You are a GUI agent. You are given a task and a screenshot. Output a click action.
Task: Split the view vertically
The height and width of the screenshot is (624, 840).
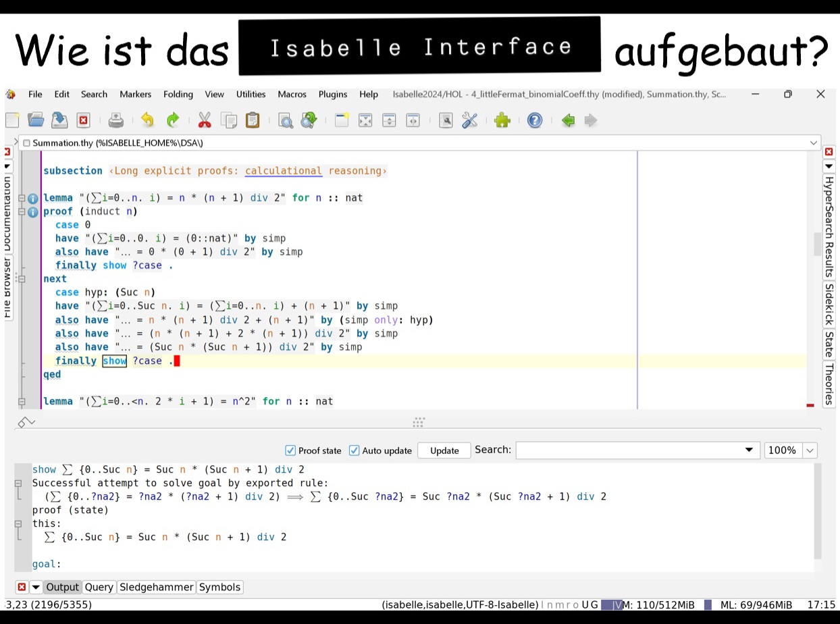click(413, 121)
